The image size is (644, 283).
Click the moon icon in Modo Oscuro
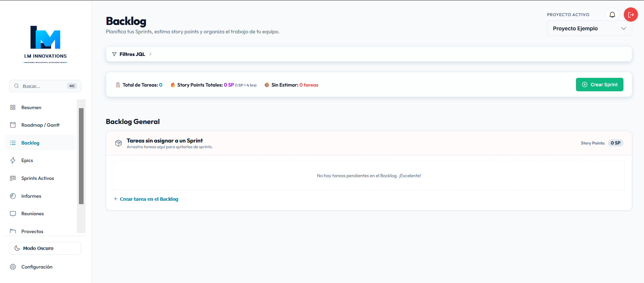pos(17,248)
